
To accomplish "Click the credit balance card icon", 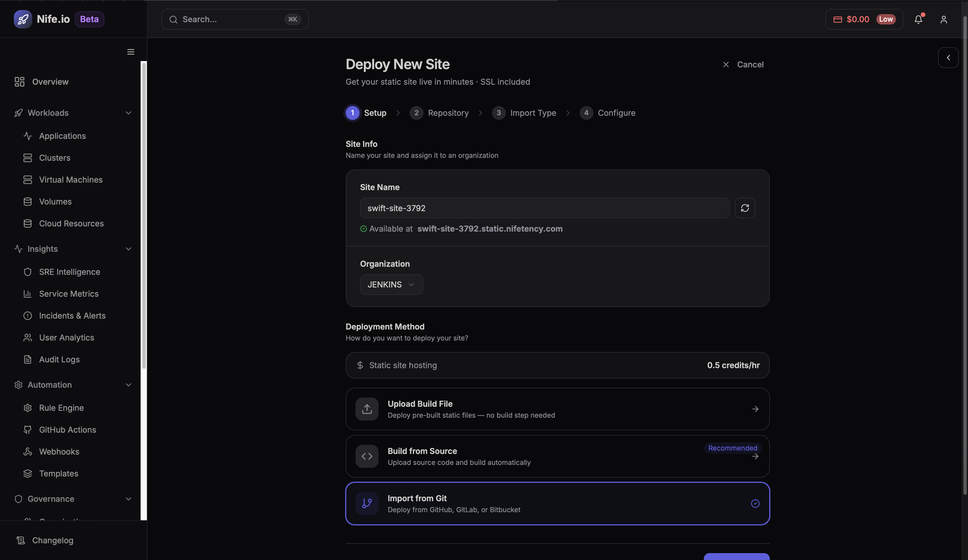I will click(x=837, y=19).
